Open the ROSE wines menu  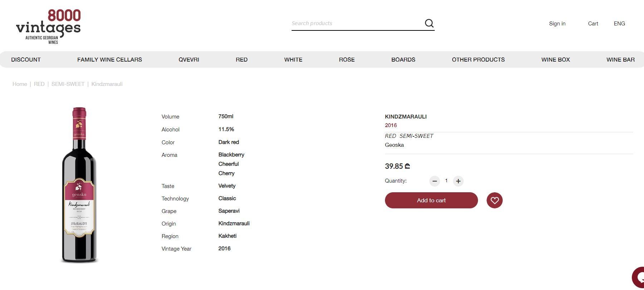pyautogui.click(x=347, y=60)
